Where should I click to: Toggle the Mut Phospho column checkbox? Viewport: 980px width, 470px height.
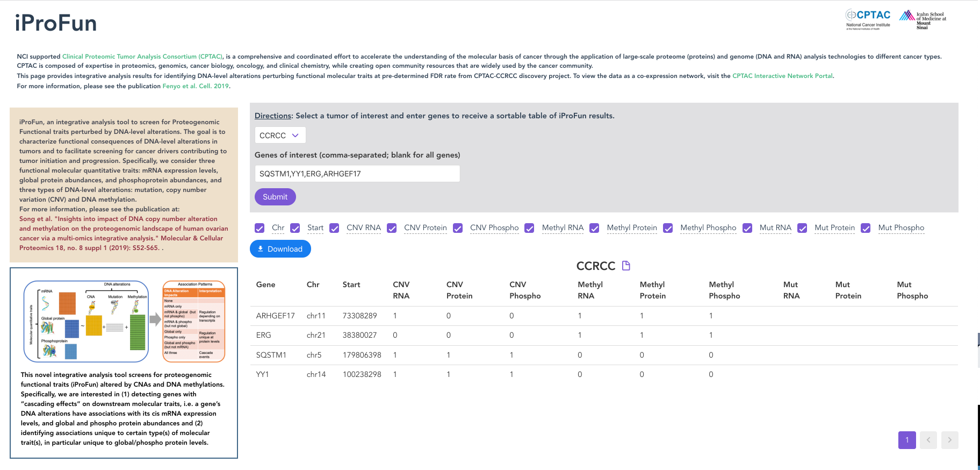click(866, 228)
